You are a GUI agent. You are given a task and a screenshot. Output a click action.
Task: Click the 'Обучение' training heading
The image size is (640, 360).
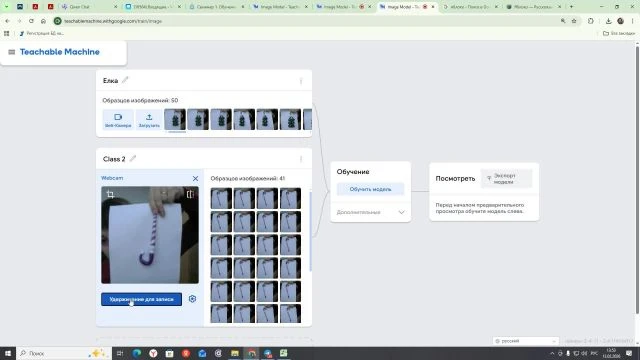353,172
